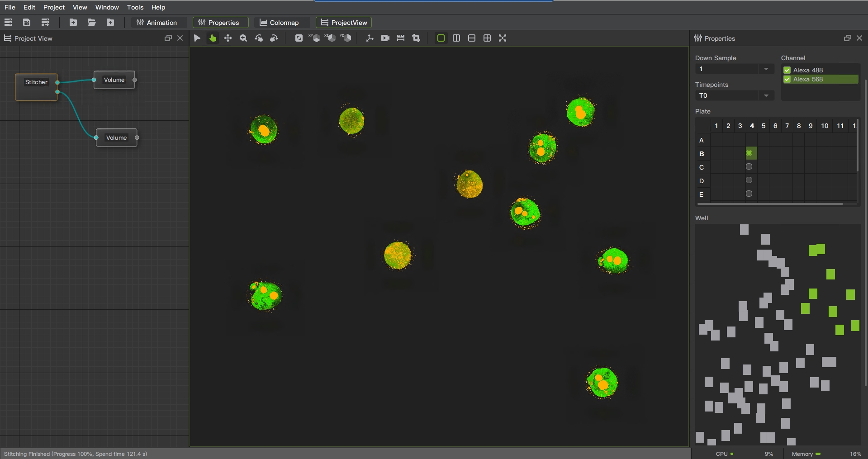Float the Properties panel
Screen dimensions: 868x459
click(x=848, y=38)
